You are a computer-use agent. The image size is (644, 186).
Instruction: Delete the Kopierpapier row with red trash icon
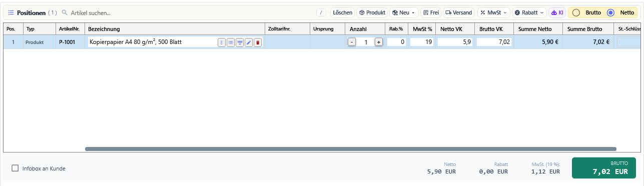pyautogui.click(x=258, y=42)
